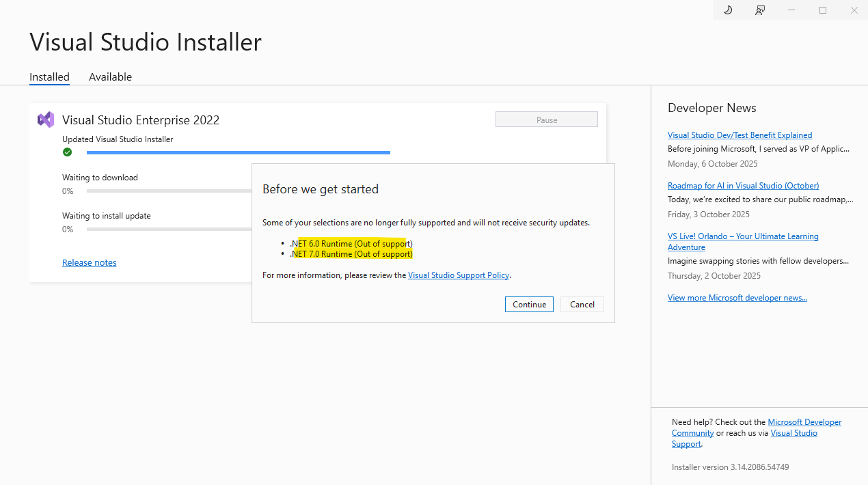Image resolution: width=868 pixels, height=485 pixels.
Task: Click the disabled Pause button
Action: pyautogui.click(x=547, y=120)
